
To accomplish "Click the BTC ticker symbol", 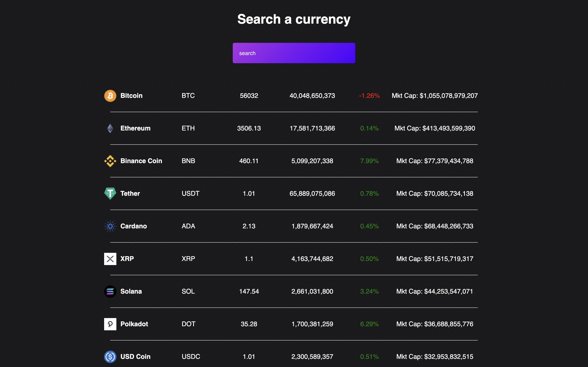I will coord(188,96).
